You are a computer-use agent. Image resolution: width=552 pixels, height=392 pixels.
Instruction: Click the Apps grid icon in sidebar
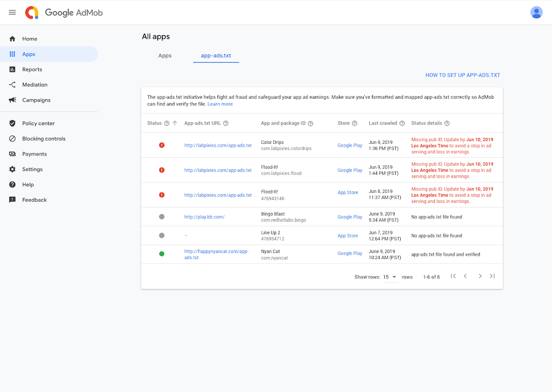[x=12, y=54]
